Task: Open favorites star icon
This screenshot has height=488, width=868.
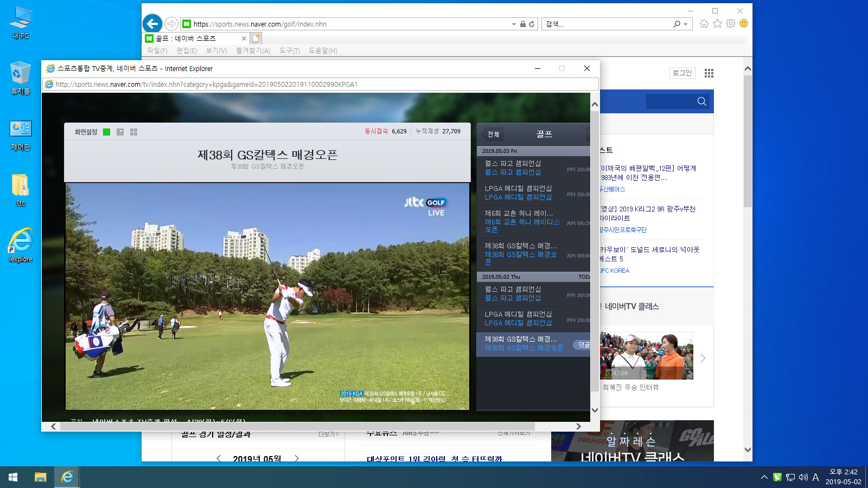Action: pyautogui.click(x=717, y=23)
